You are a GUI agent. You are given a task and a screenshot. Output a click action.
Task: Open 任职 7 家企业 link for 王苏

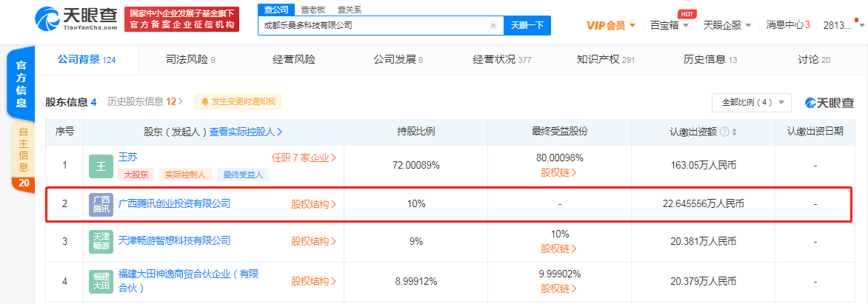click(304, 158)
